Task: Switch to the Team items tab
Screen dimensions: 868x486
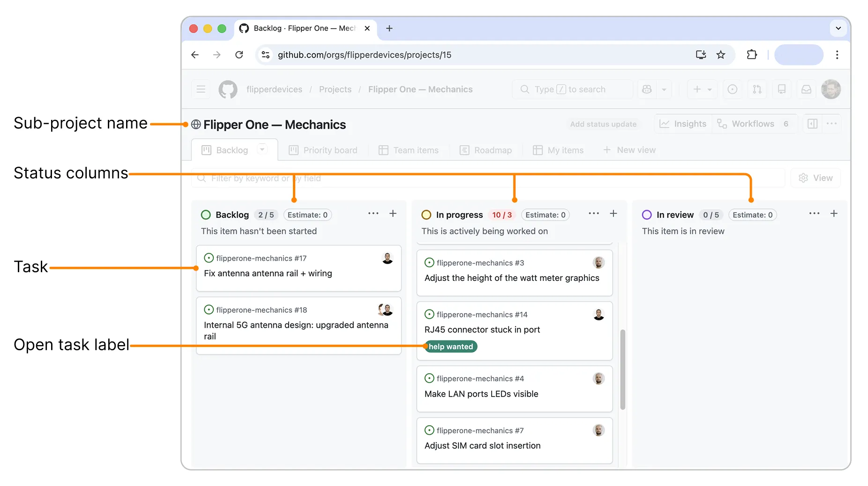Action: 409,150
